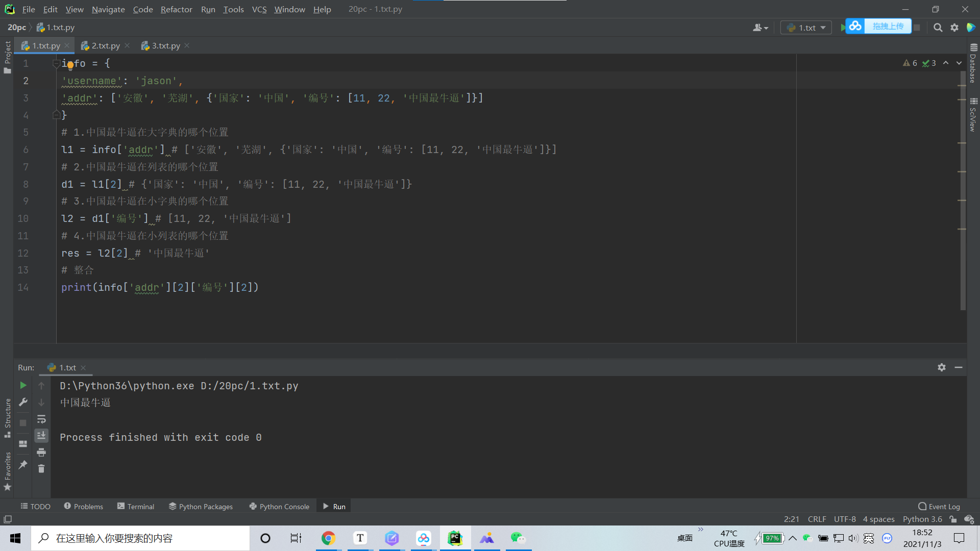
Task: Rerun the script with green Run arrow
Action: [x=23, y=385]
